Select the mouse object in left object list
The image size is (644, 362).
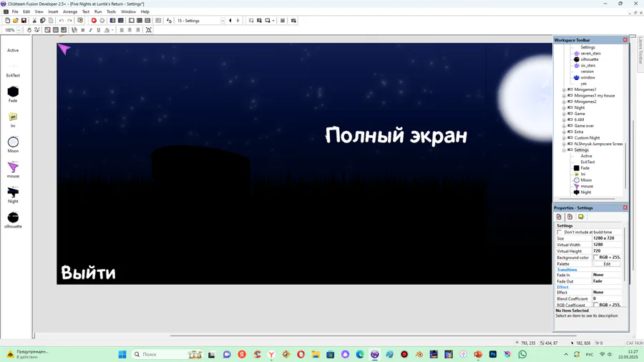click(13, 170)
